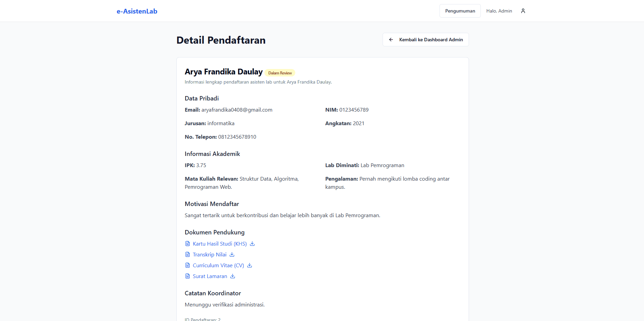Click the user profile icon in header

click(523, 11)
